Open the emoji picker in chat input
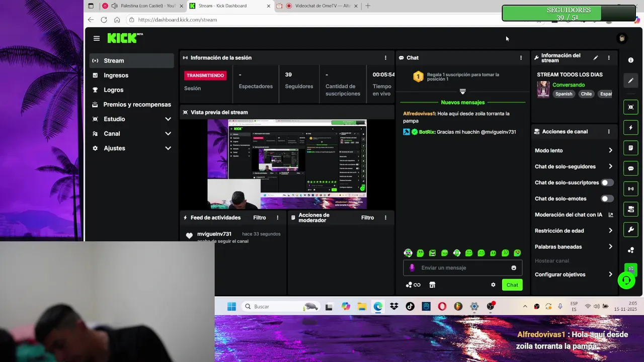The image size is (644, 362). (x=514, y=268)
